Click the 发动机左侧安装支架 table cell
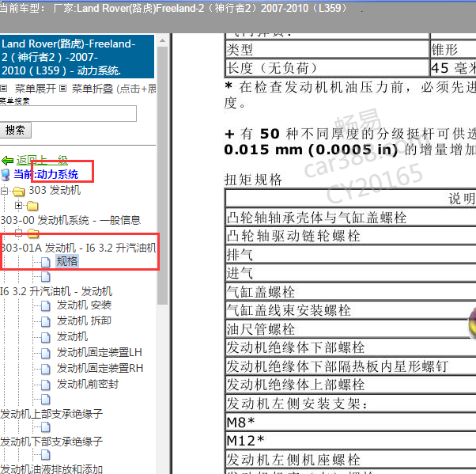 [350, 404]
